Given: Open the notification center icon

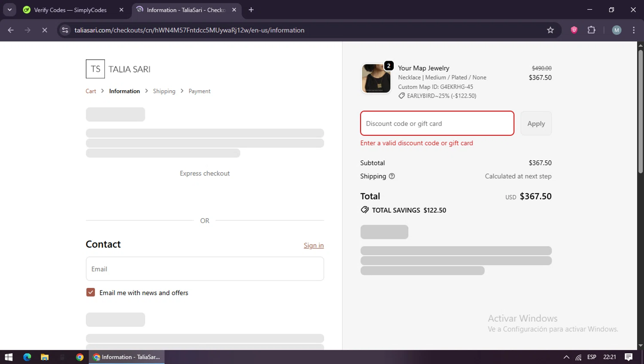Looking at the screenshot, I should pyautogui.click(x=629, y=357).
